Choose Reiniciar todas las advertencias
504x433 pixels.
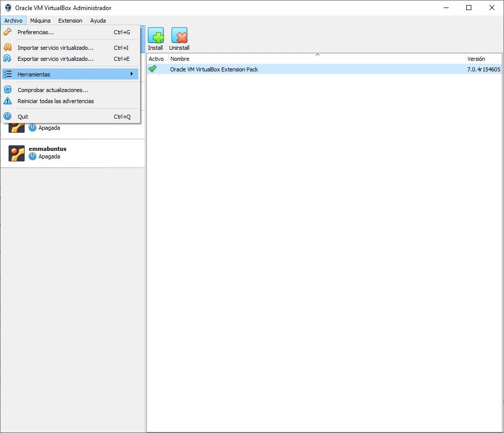[x=55, y=101]
